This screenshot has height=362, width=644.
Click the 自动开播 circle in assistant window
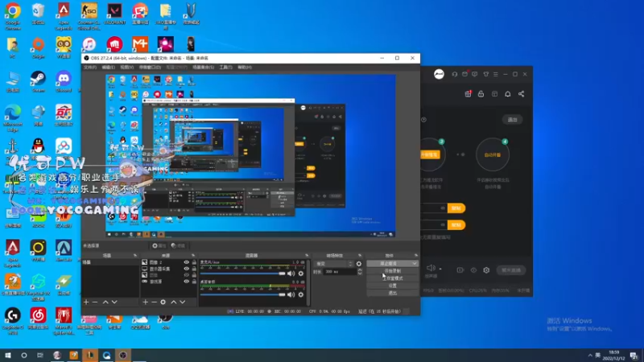(493, 154)
